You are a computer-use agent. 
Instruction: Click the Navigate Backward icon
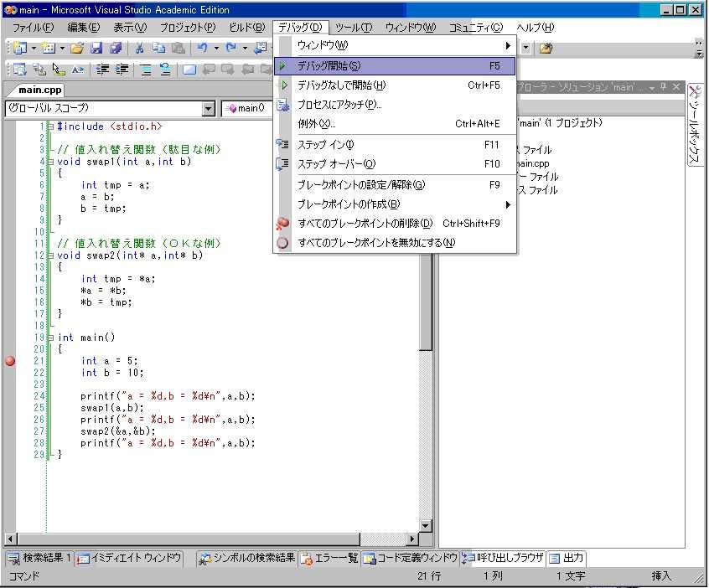(x=261, y=48)
